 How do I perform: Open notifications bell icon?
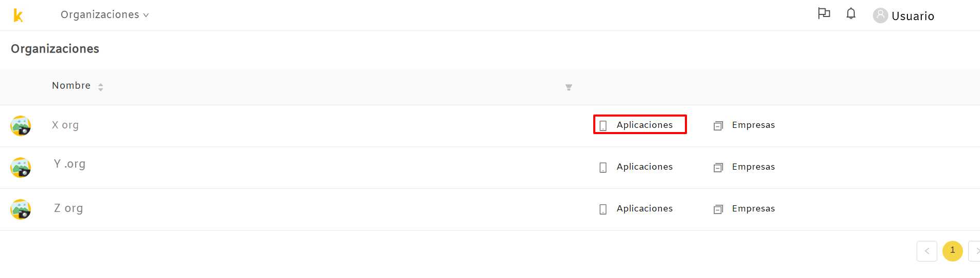coord(851,13)
